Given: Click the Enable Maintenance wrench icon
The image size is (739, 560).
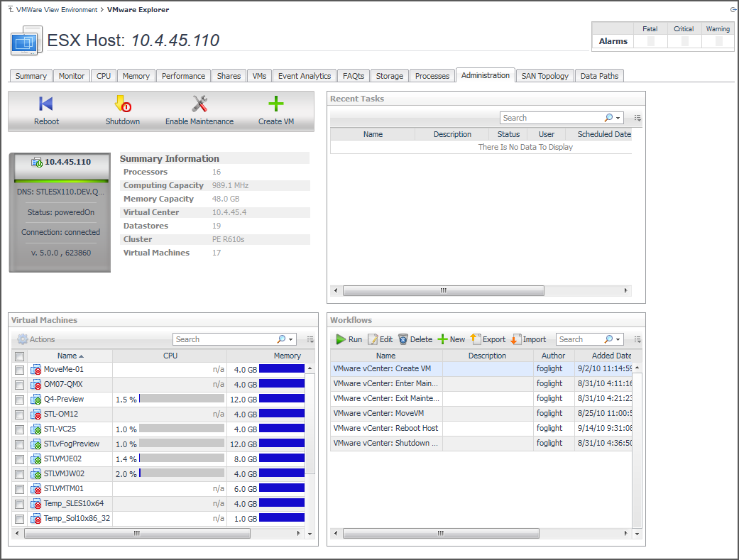Looking at the screenshot, I should tap(199, 105).
